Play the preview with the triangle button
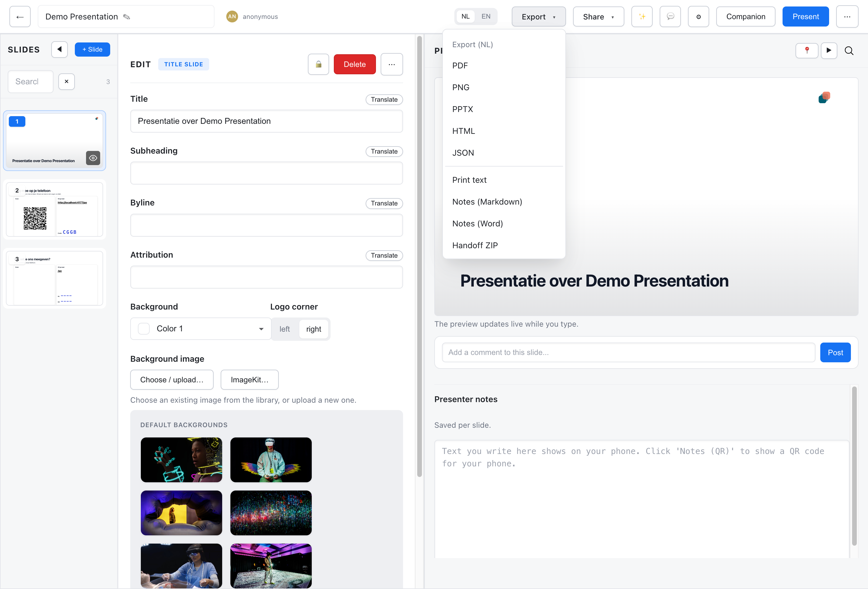The width and height of the screenshot is (868, 589). pos(829,50)
